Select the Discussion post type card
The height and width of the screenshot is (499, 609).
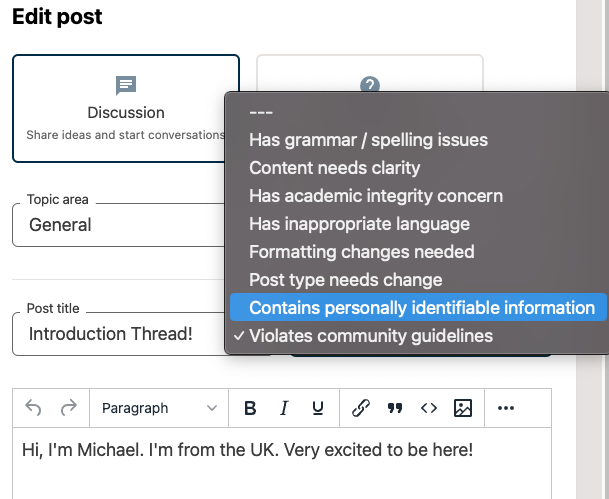click(x=125, y=108)
